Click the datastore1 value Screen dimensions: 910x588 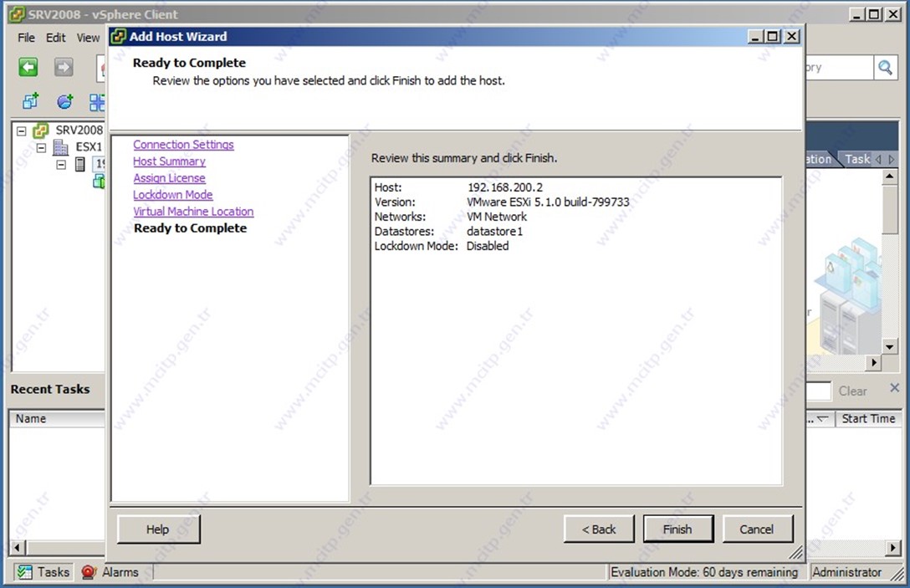pyautogui.click(x=494, y=231)
